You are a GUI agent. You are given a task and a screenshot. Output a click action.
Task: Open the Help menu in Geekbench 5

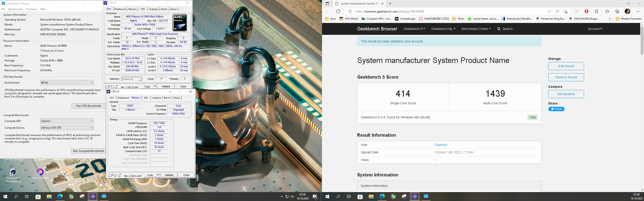pyautogui.click(x=43, y=9)
